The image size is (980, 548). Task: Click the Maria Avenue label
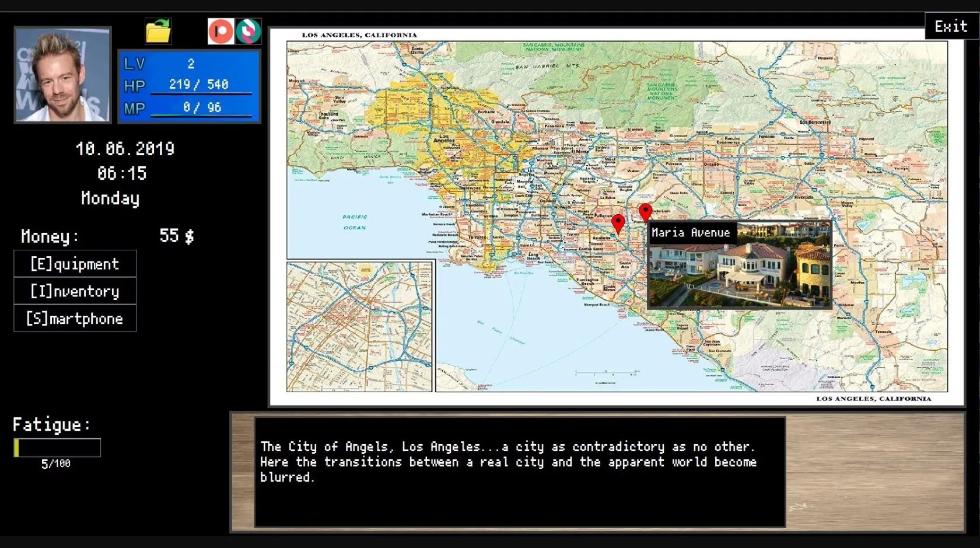691,232
